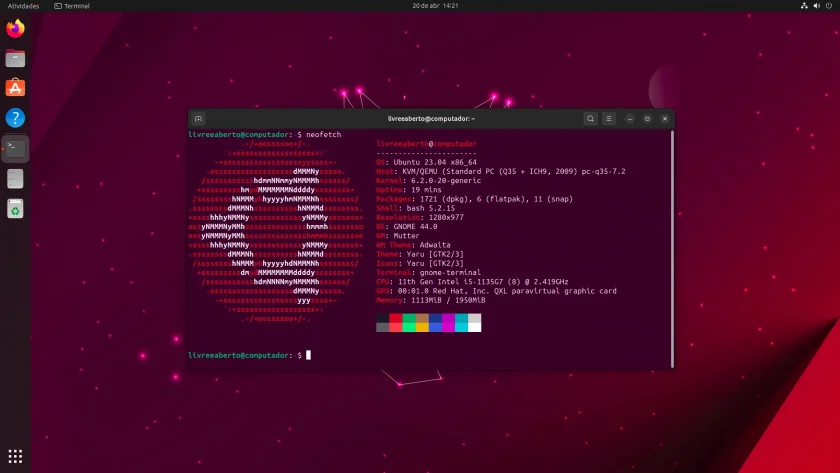Open the Files manager from the dock

click(15, 58)
